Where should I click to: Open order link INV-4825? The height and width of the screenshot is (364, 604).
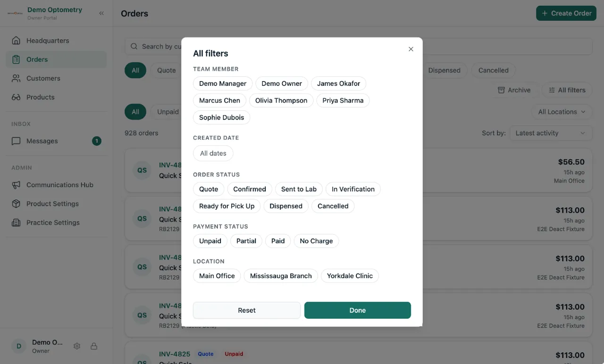(x=175, y=354)
